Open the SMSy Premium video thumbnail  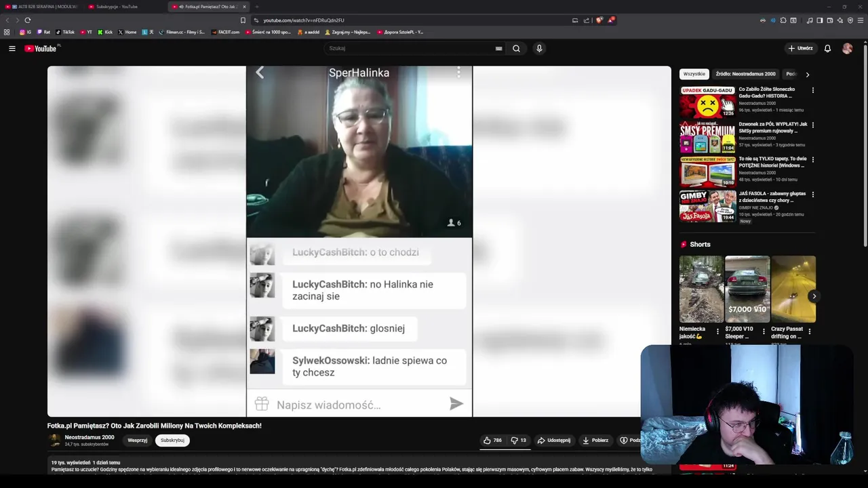pos(707,136)
